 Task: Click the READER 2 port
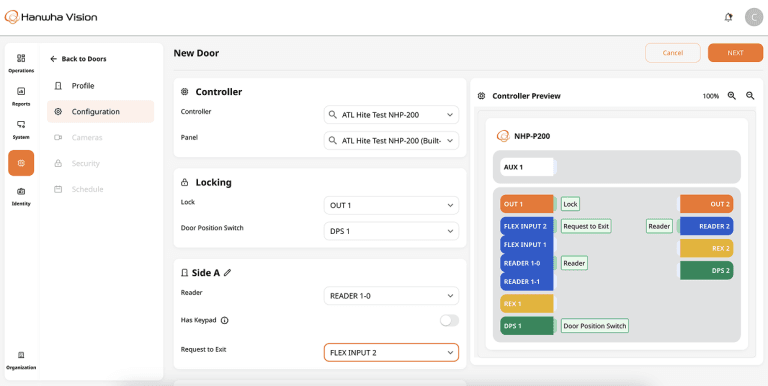[706, 226]
